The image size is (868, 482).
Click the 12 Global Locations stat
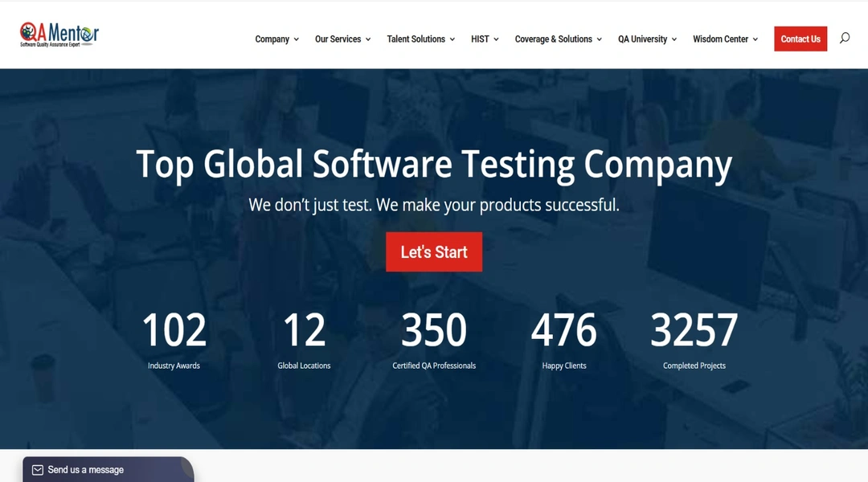pos(304,337)
